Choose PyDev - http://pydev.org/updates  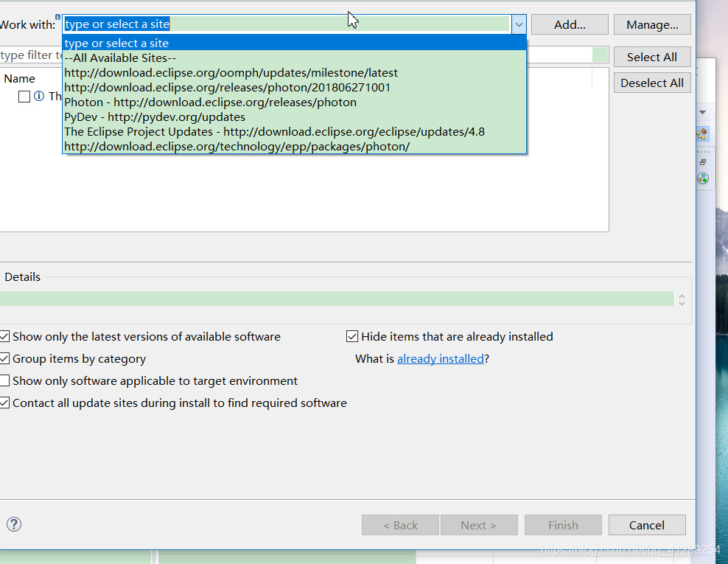(295, 117)
